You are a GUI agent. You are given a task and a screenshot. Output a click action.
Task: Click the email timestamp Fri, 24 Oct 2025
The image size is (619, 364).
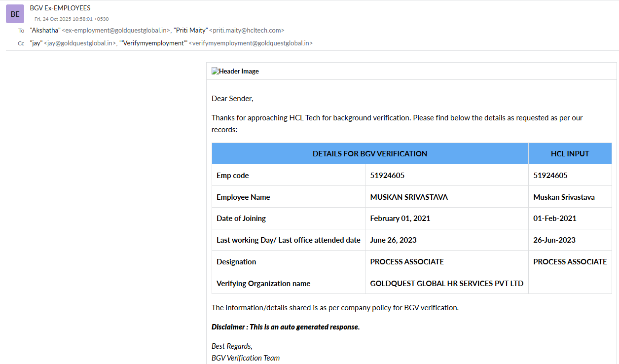tap(72, 19)
